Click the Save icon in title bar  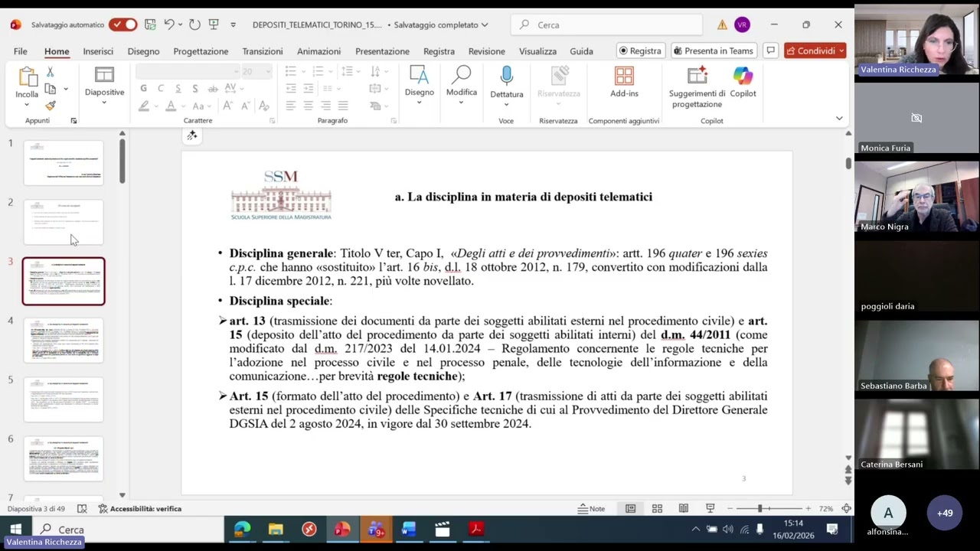(x=151, y=24)
